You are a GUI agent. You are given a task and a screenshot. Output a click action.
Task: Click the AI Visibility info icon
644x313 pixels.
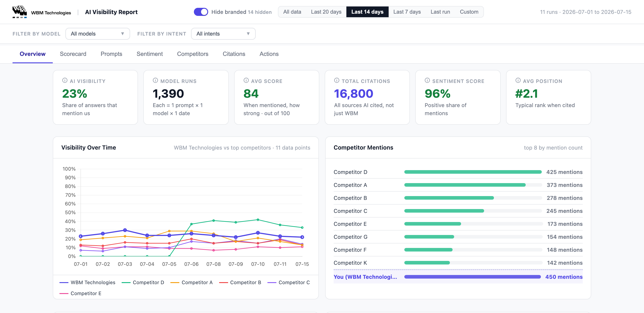coord(65,80)
